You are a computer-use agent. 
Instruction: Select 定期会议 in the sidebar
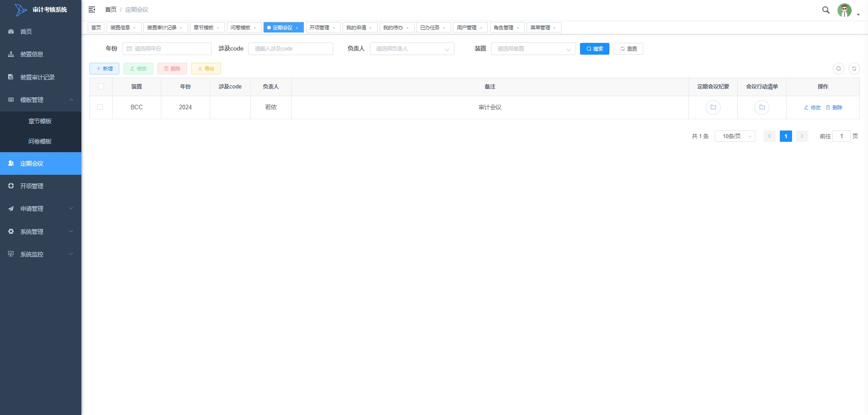point(41,163)
